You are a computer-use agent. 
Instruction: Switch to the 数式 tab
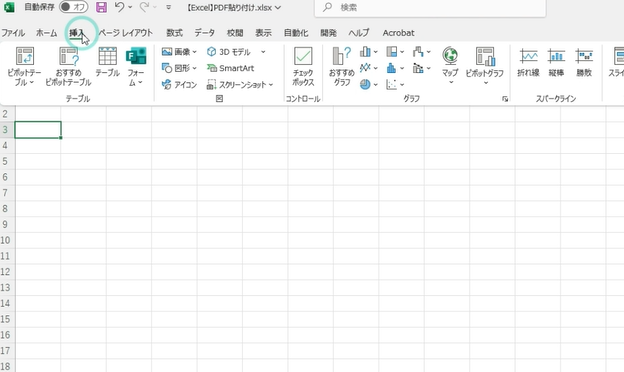click(x=174, y=33)
